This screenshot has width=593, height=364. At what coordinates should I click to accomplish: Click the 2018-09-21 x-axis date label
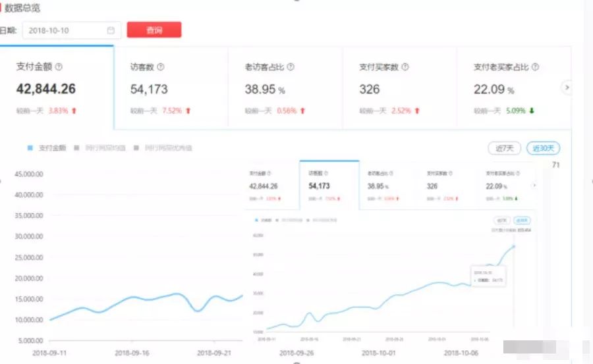(x=214, y=353)
